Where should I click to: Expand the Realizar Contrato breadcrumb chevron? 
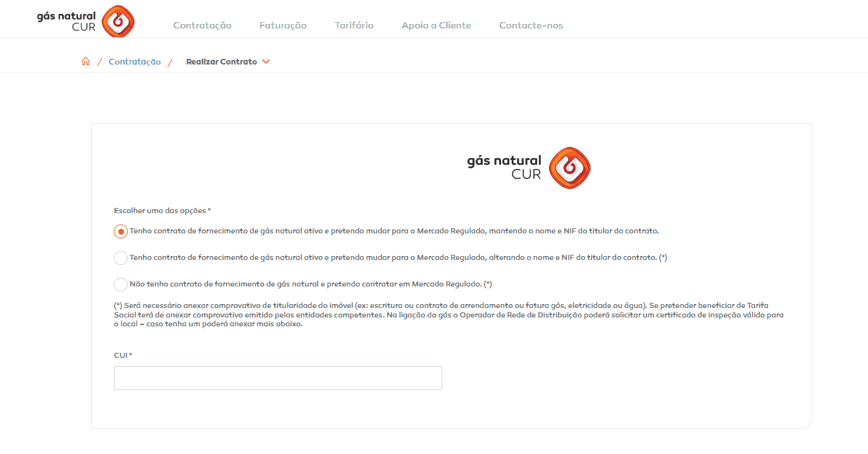click(266, 62)
